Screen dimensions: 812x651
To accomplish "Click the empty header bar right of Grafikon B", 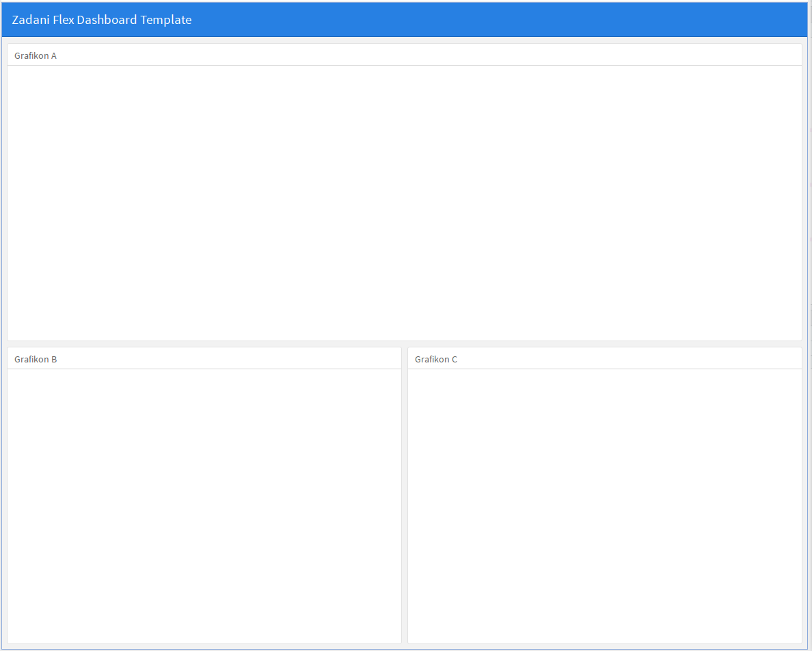I will tap(226, 359).
